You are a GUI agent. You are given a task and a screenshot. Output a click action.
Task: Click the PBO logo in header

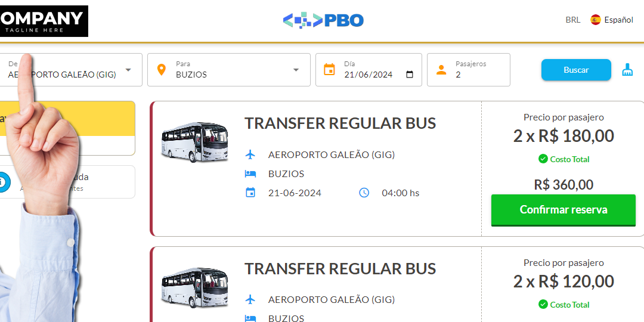323,20
